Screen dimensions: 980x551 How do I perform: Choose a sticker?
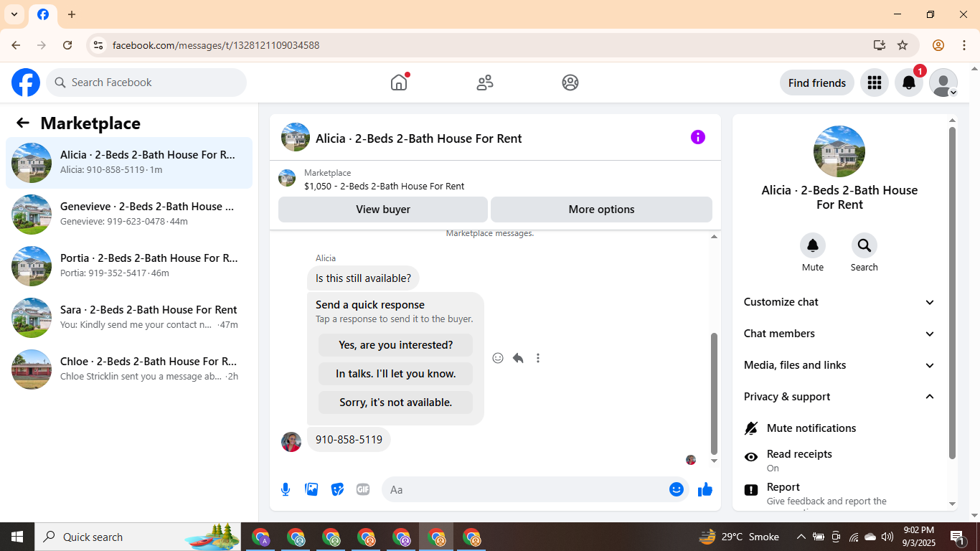coord(337,489)
